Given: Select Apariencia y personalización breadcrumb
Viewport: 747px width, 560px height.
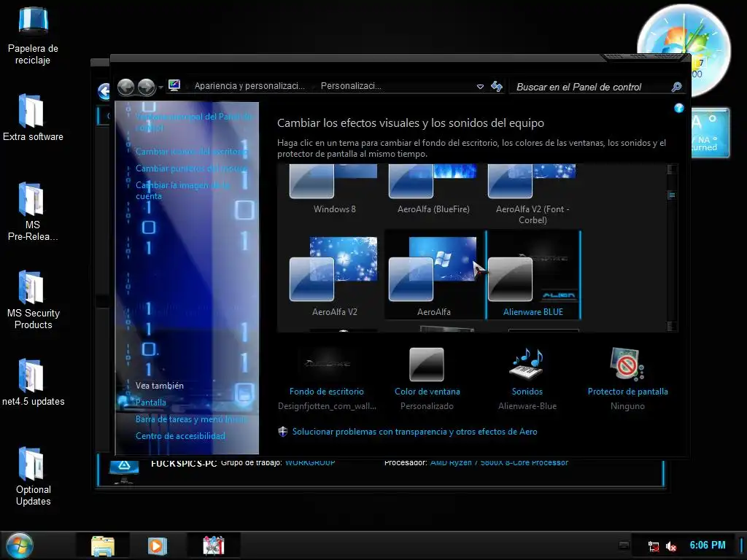Looking at the screenshot, I should click(x=249, y=86).
